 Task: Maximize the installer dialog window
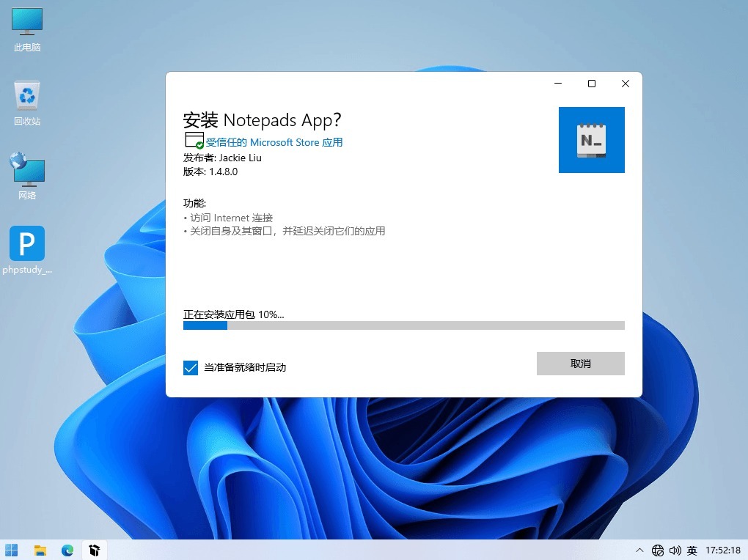592,84
